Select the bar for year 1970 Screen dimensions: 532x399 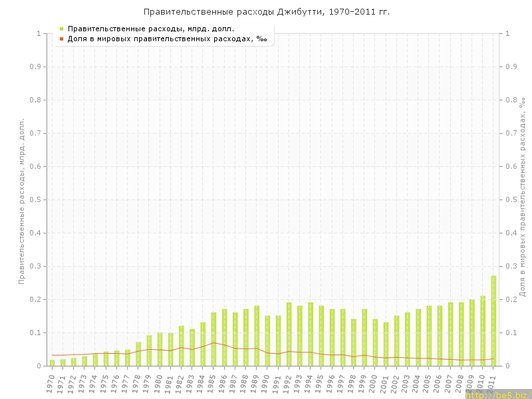53,362
